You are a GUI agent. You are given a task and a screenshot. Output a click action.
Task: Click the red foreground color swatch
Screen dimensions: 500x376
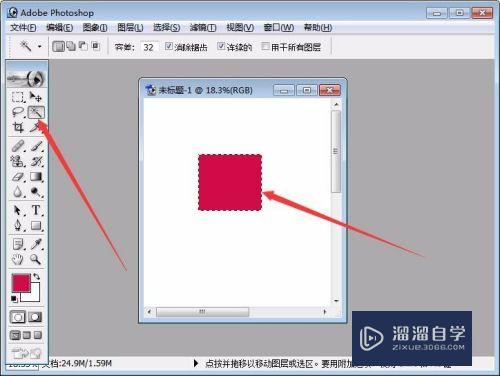click(21, 283)
